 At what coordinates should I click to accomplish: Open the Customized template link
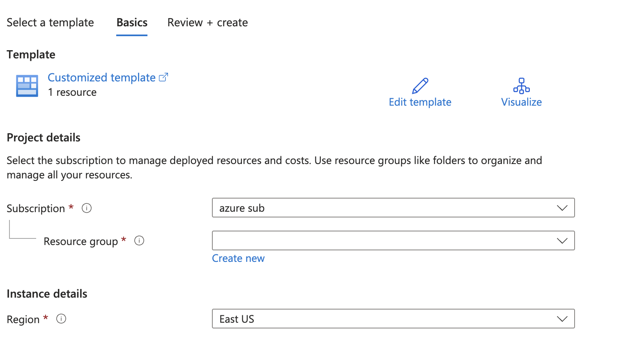pyautogui.click(x=101, y=77)
